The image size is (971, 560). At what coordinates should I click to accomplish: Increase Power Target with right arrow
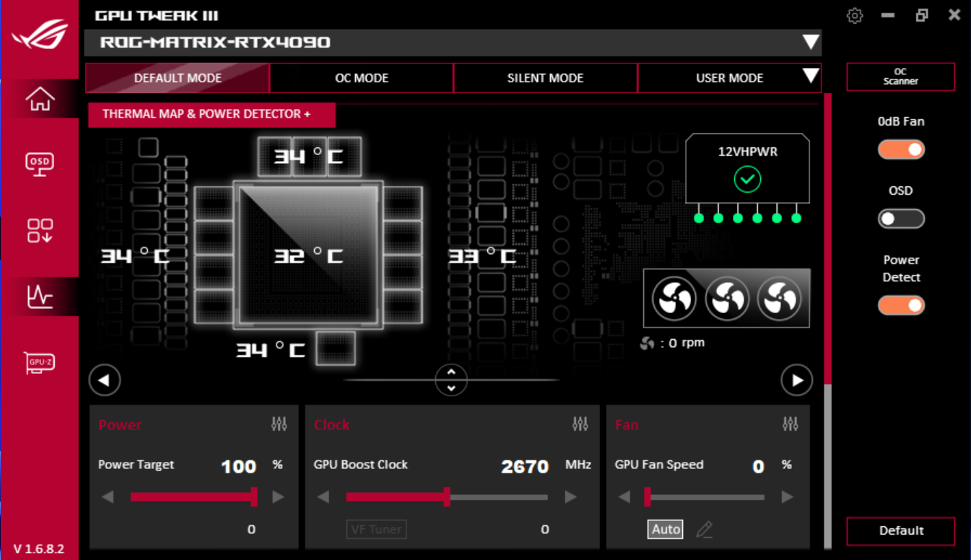279,497
